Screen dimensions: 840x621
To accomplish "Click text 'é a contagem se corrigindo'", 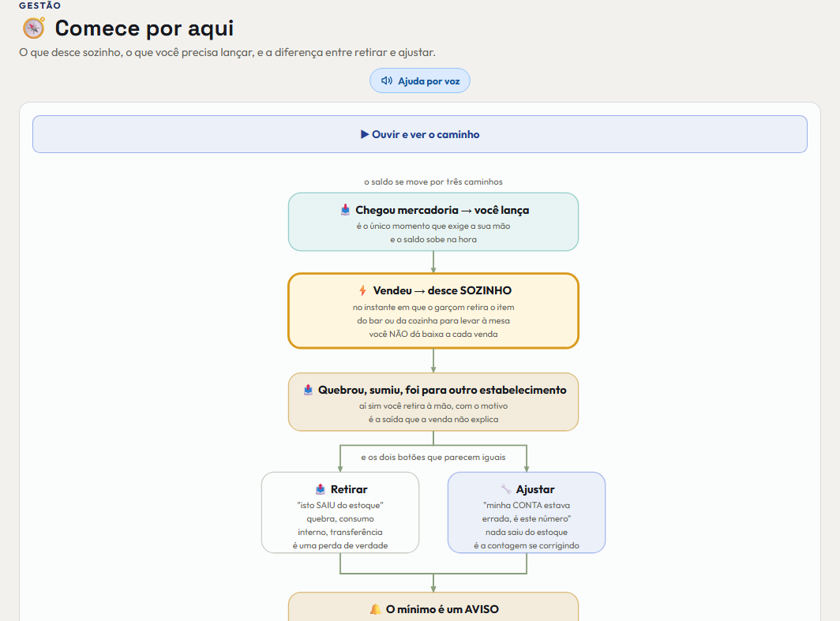I will pyautogui.click(x=527, y=545).
